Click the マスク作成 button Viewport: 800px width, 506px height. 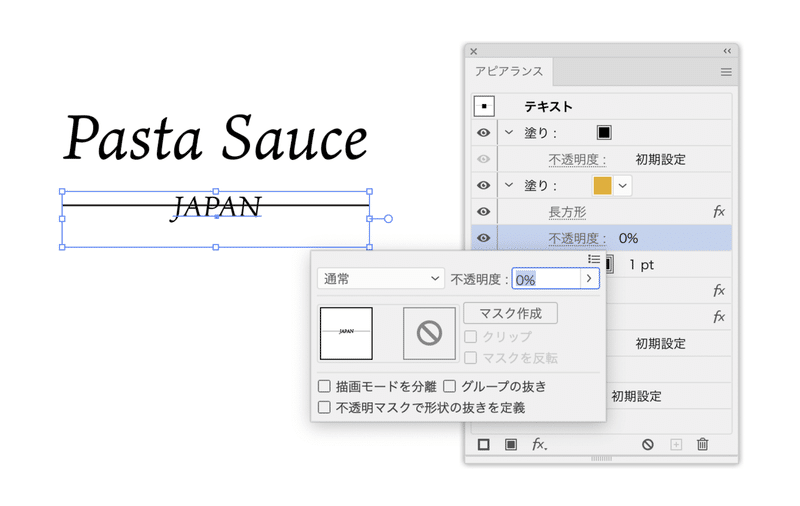coord(510,313)
